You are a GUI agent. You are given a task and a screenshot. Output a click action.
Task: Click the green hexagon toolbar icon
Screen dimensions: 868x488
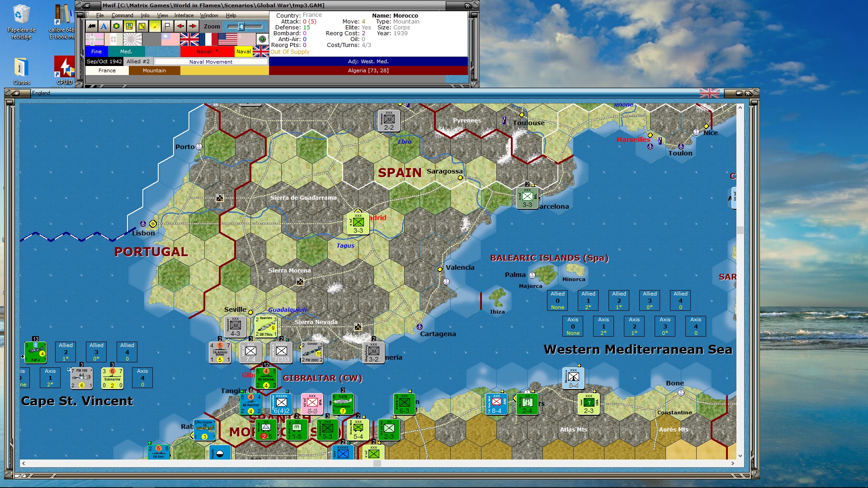pyautogui.click(x=117, y=26)
